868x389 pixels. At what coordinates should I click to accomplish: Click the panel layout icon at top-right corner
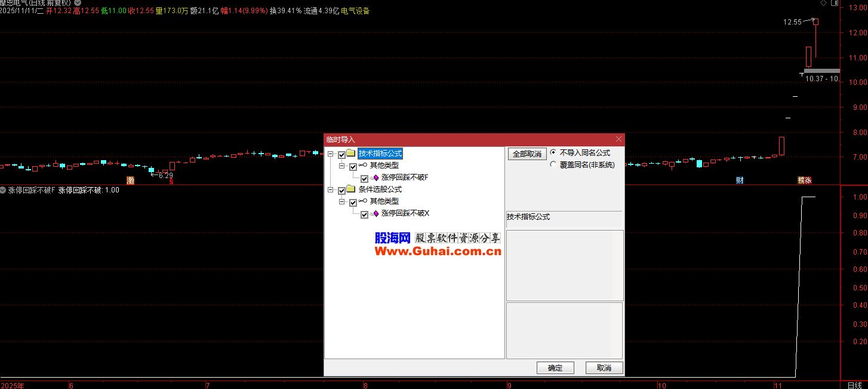tap(835, 3)
